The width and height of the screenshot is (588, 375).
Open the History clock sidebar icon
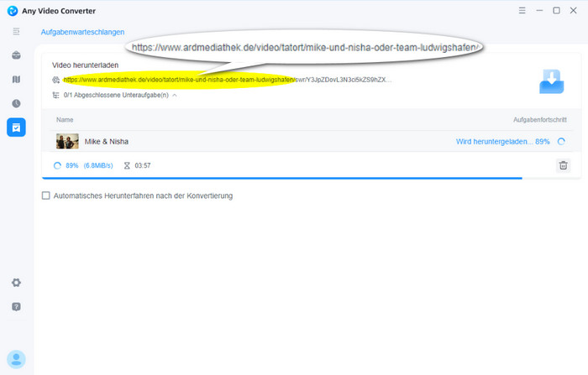tap(16, 103)
